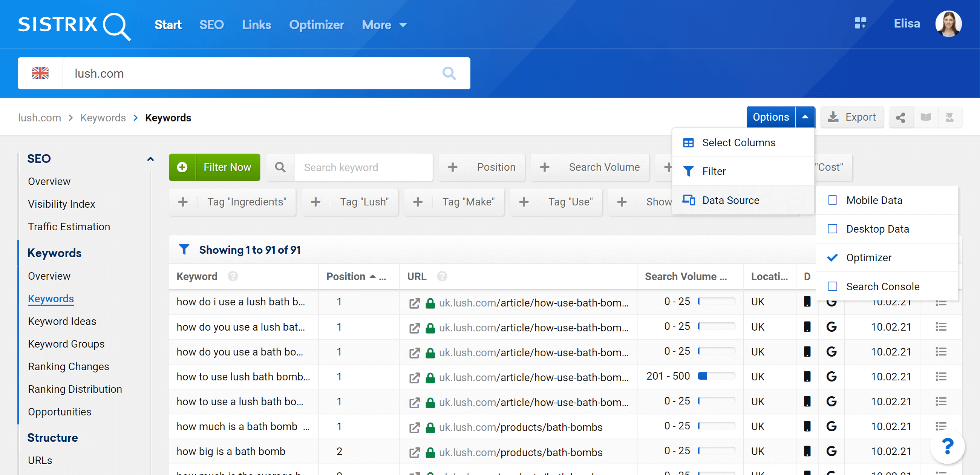Open Ranking Distribution in sidebar
Image resolution: width=980 pixels, height=475 pixels.
coord(75,389)
